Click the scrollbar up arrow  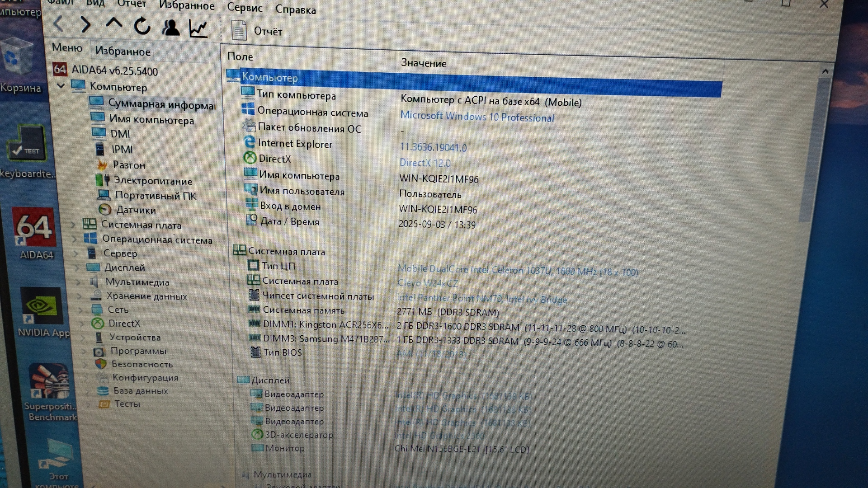coord(825,71)
